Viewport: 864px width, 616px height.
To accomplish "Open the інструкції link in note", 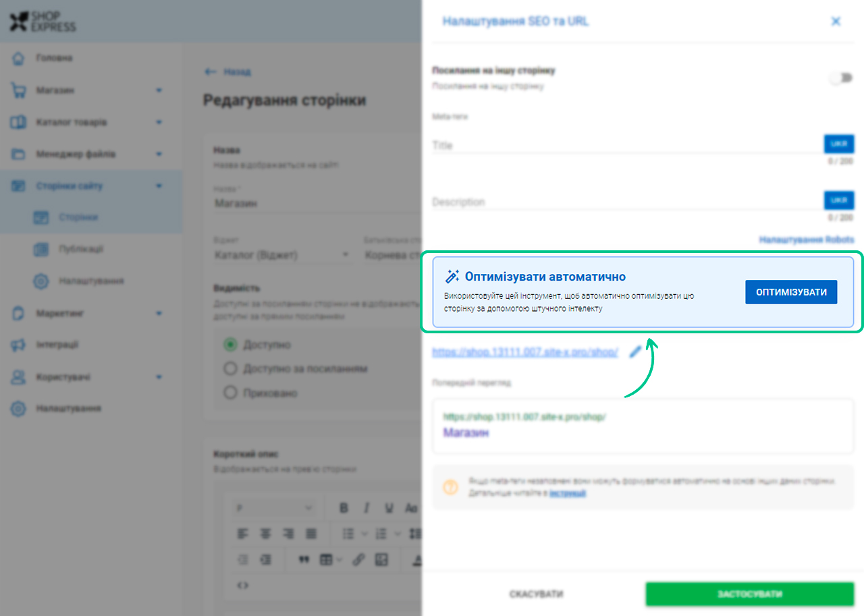I will tap(567, 493).
